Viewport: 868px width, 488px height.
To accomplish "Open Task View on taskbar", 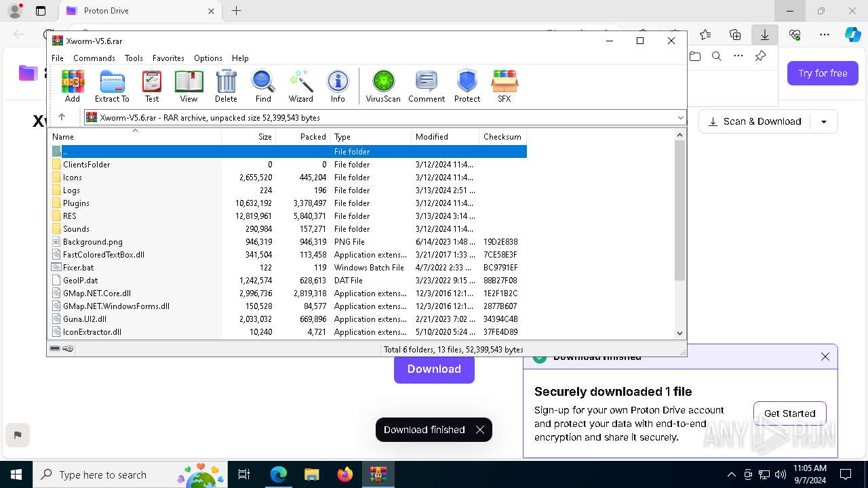I will 244,474.
